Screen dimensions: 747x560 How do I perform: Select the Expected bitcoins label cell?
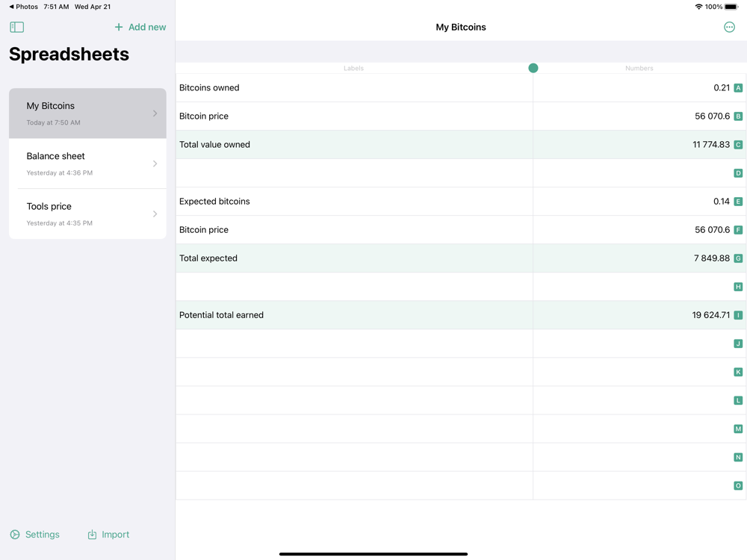click(x=354, y=202)
